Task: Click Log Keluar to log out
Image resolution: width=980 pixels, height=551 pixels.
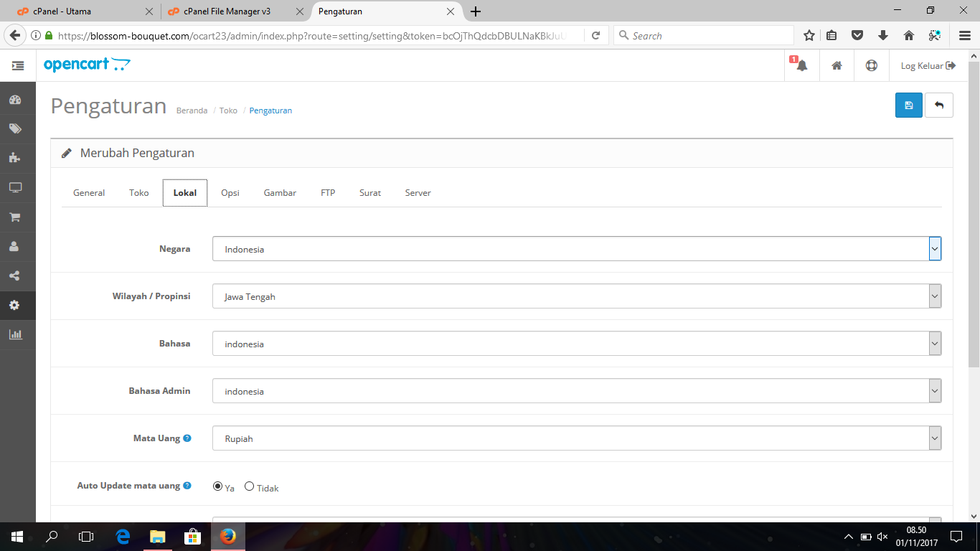Action: pos(928,65)
